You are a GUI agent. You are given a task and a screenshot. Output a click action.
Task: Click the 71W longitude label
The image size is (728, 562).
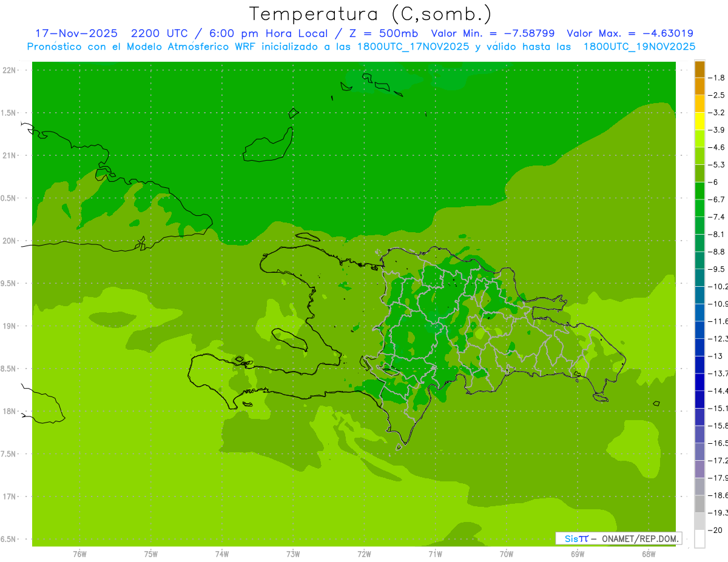[x=435, y=554]
